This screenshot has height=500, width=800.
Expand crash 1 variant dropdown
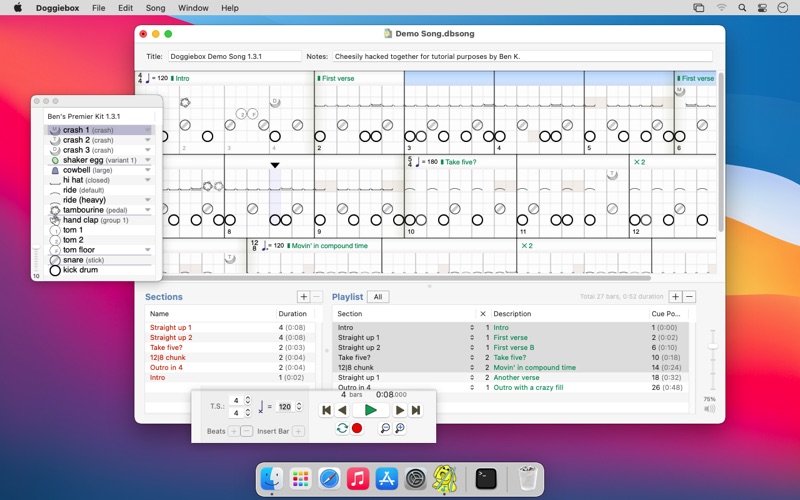pos(147,130)
